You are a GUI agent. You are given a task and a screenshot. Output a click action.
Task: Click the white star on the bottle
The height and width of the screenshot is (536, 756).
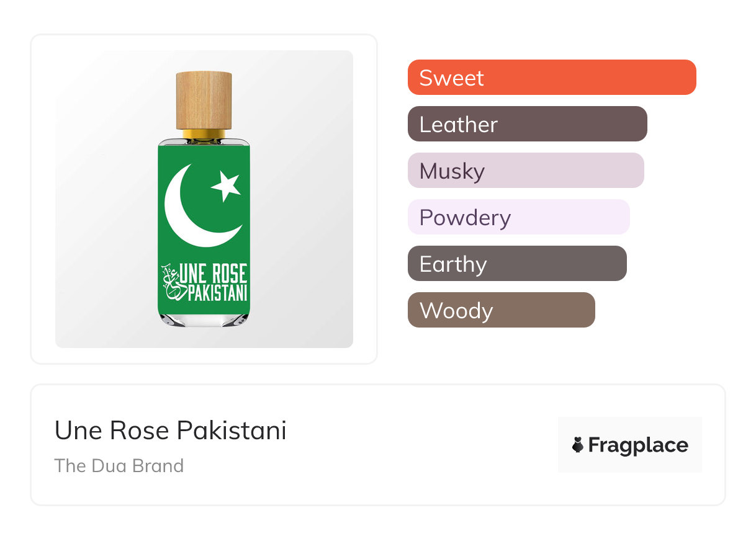pyautogui.click(x=226, y=187)
